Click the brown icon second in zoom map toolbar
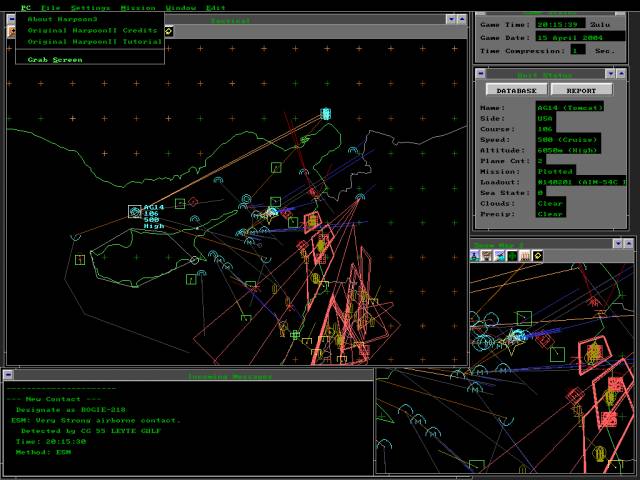Screen dimensions: 640x480 tap(487, 256)
